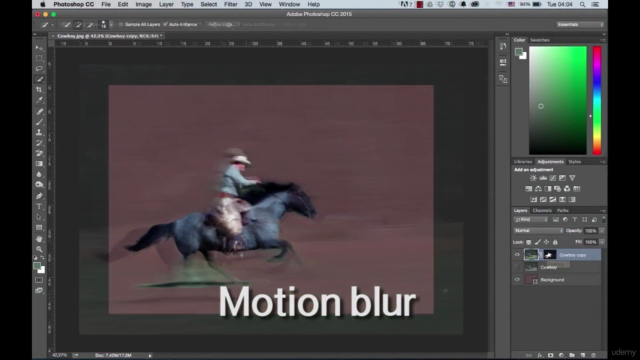640x360 pixels.
Task: Add a Curves adjustment
Action: (x=553, y=178)
